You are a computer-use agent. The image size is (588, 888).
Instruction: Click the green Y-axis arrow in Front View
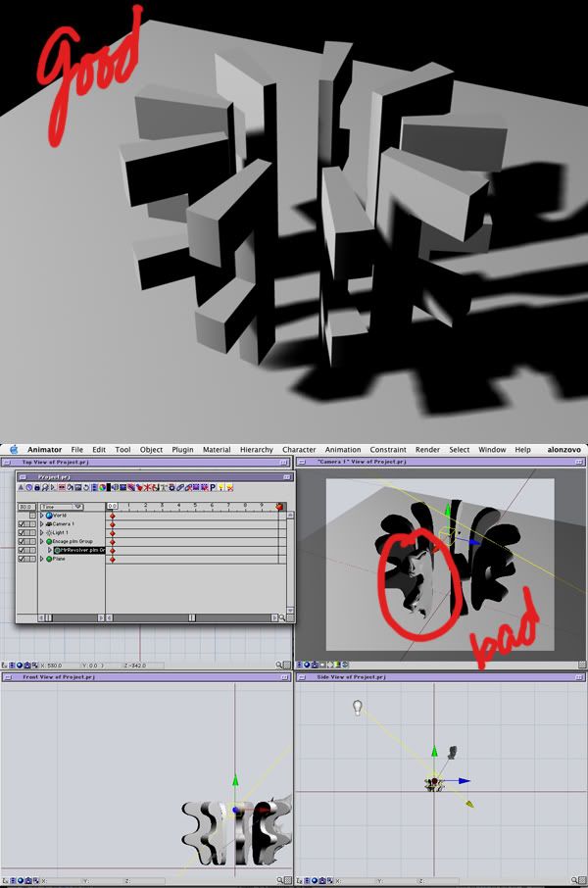coord(235,779)
